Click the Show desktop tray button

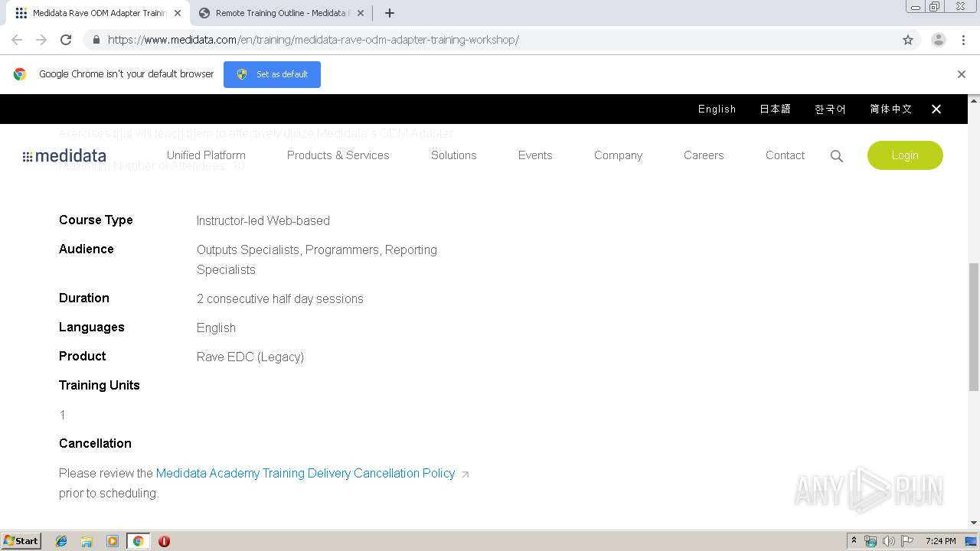point(971,541)
